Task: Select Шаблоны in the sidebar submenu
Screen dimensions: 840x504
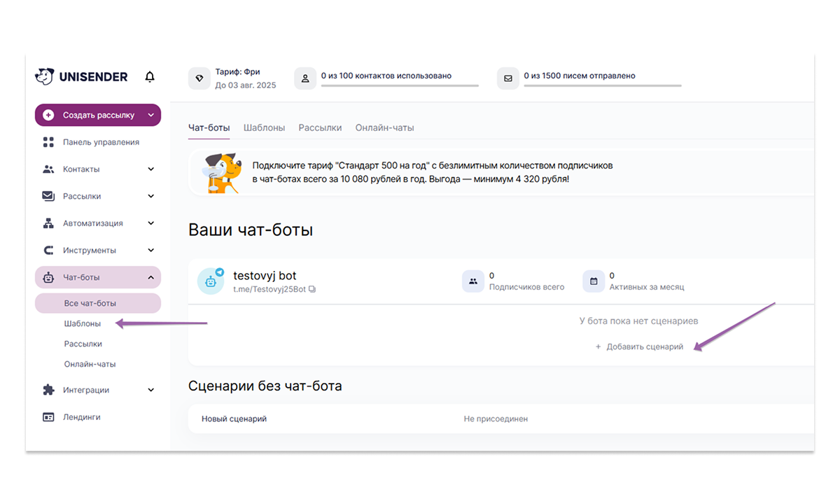Action: pos(82,324)
